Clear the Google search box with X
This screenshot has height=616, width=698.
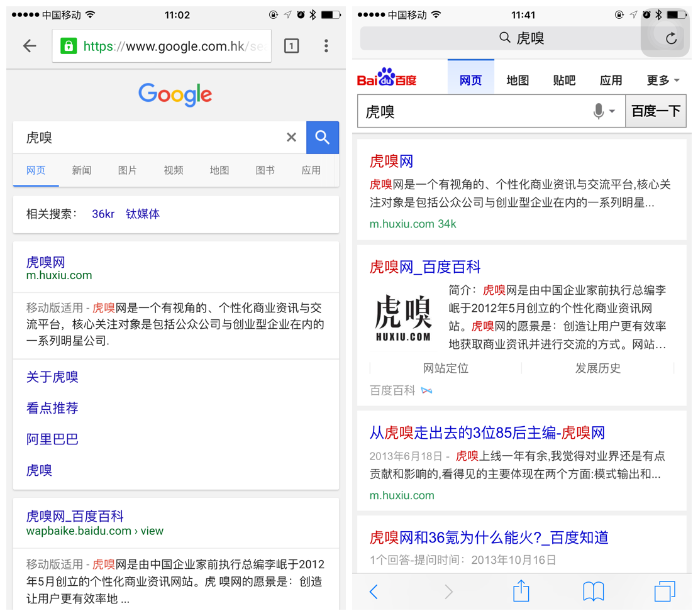(x=291, y=137)
